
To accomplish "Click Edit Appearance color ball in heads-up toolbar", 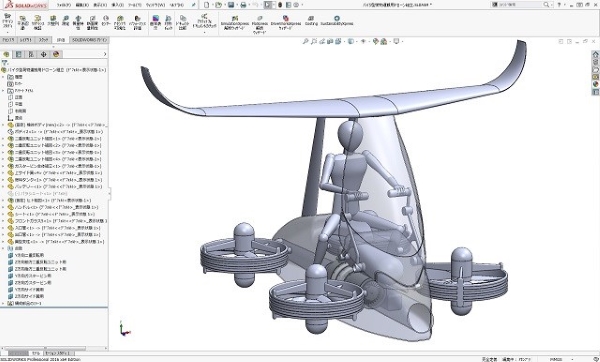I will tap(375, 41).
